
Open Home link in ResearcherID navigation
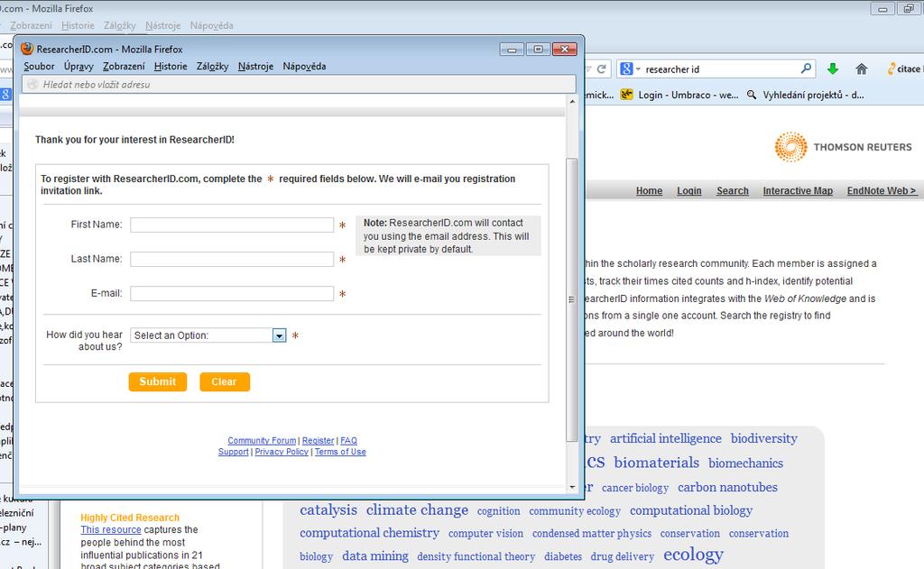pos(649,191)
